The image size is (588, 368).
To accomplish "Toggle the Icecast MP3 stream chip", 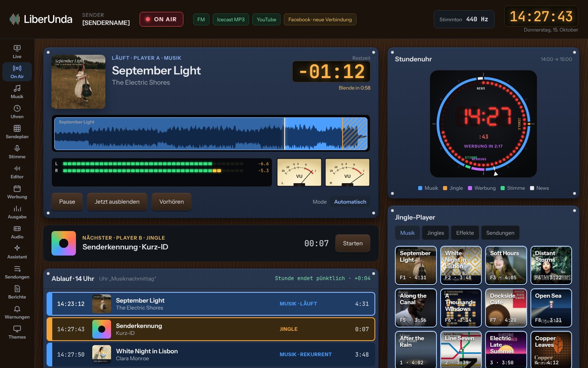I will coord(231,19).
